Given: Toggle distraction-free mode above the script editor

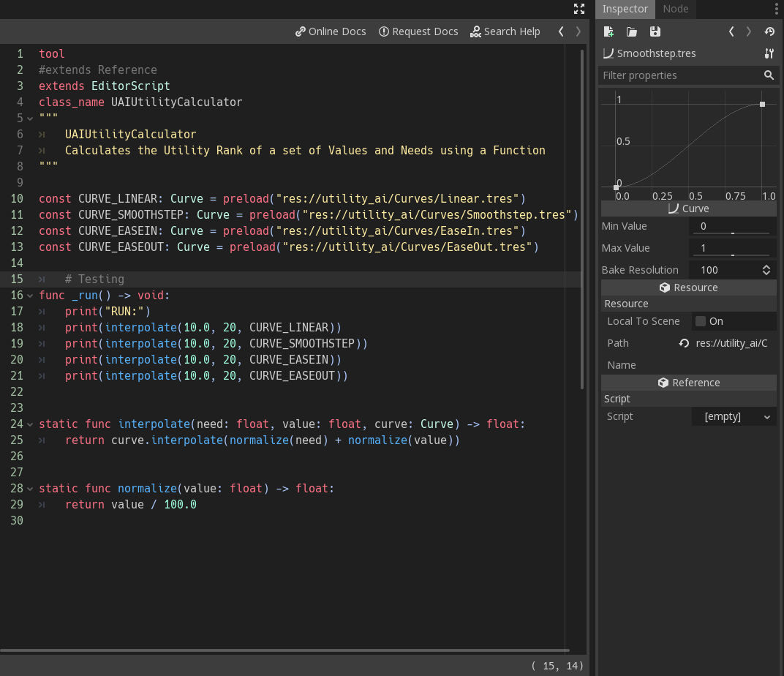Looking at the screenshot, I should click(x=579, y=9).
